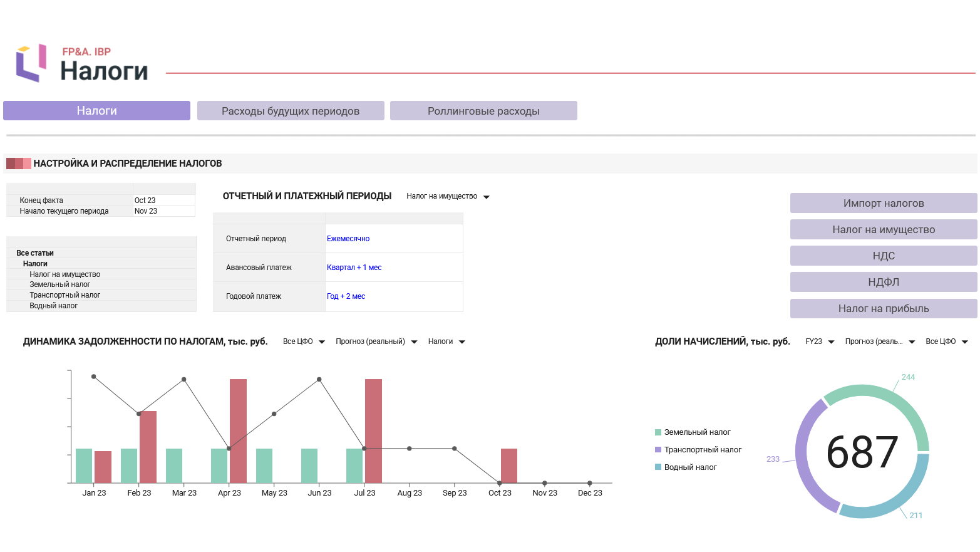Screen dimensions: 980x552
Task: Switch to the Роллинговые расходы tab
Action: coord(483,111)
